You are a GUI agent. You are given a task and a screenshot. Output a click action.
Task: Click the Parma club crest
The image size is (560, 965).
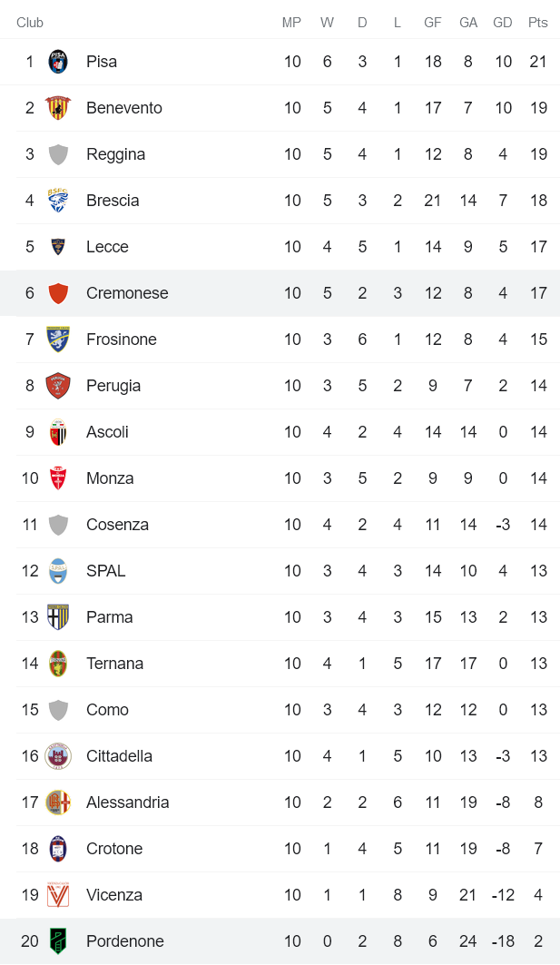58,617
